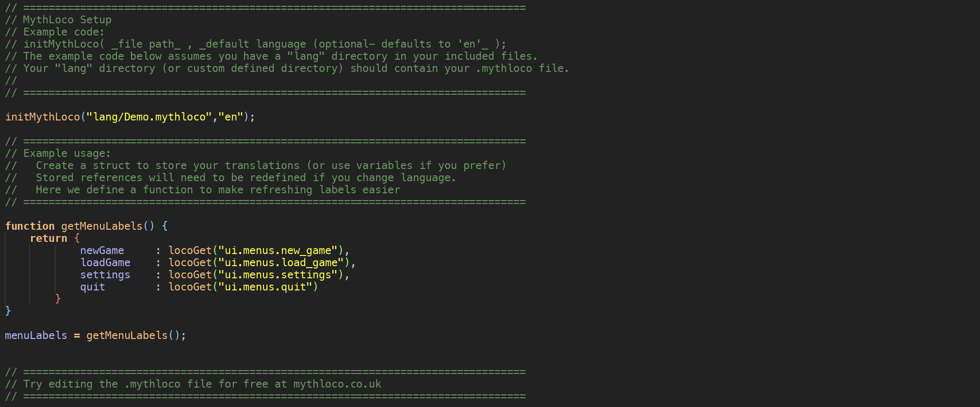
Task: Click the "en" language string argument
Action: pyautogui.click(x=231, y=117)
